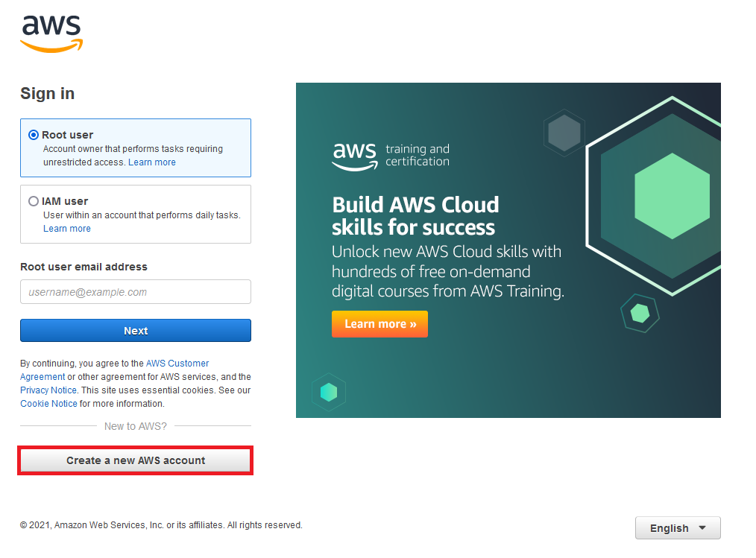Select the IAM user radio button
Image resolution: width=756 pixels, height=558 pixels.
(x=33, y=200)
